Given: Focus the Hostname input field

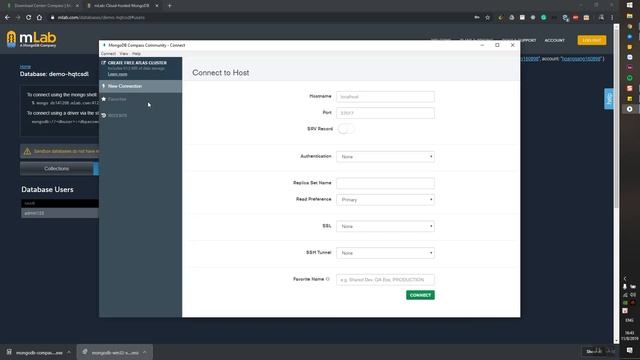Looking at the screenshot, I should coord(385,97).
